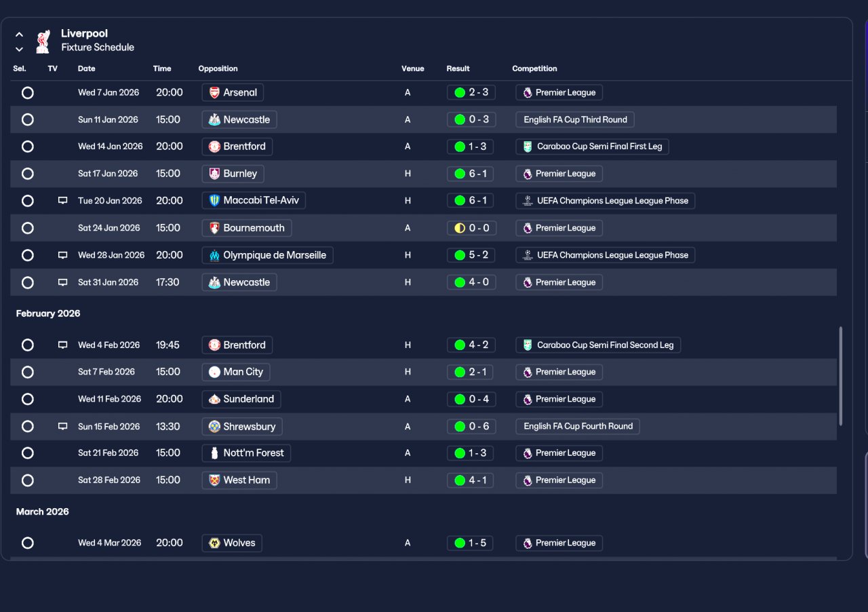The height and width of the screenshot is (612, 868).
Task: Open the Olympique de Marseille opposition button
Action: point(267,255)
